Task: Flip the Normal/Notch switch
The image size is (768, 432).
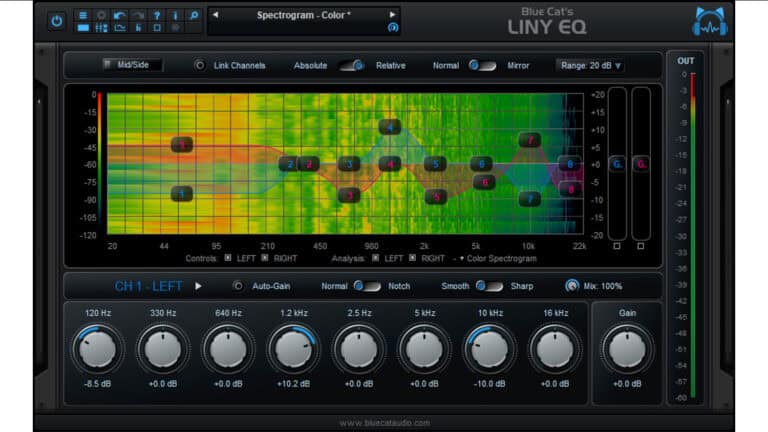Action: pyautogui.click(x=367, y=286)
